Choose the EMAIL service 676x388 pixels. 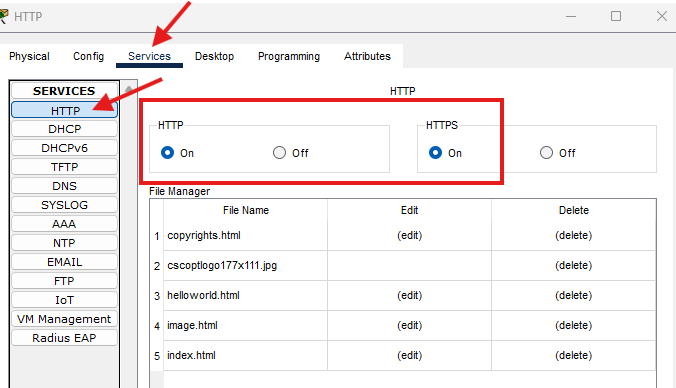click(x=64, y=262)
